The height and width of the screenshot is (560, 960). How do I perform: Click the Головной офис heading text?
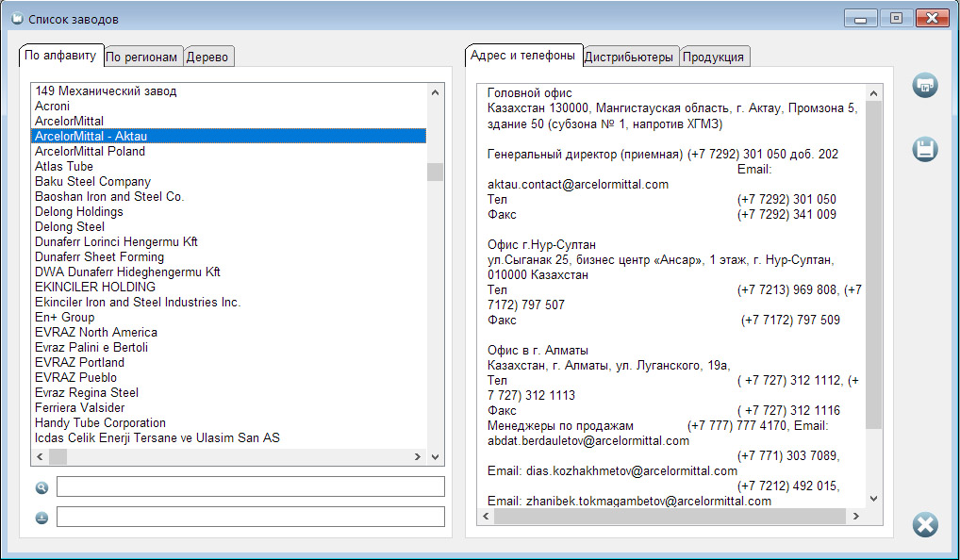click(x=530, y=93)
